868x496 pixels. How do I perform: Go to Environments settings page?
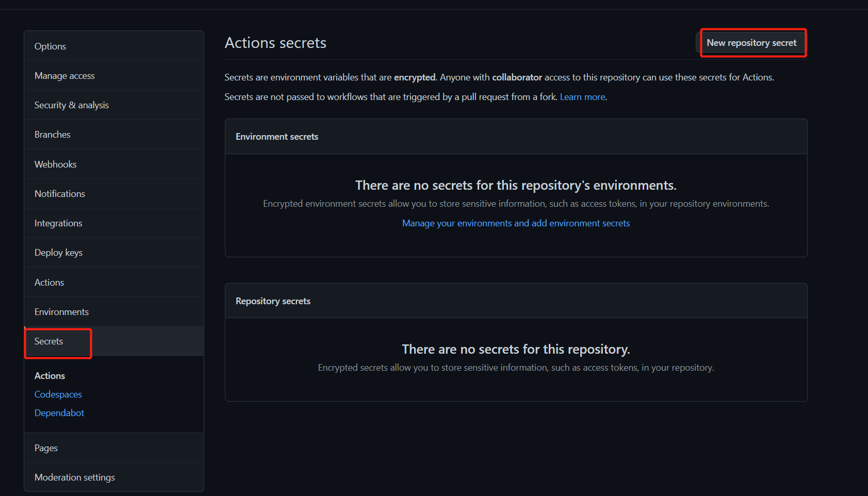pos(61,312)
